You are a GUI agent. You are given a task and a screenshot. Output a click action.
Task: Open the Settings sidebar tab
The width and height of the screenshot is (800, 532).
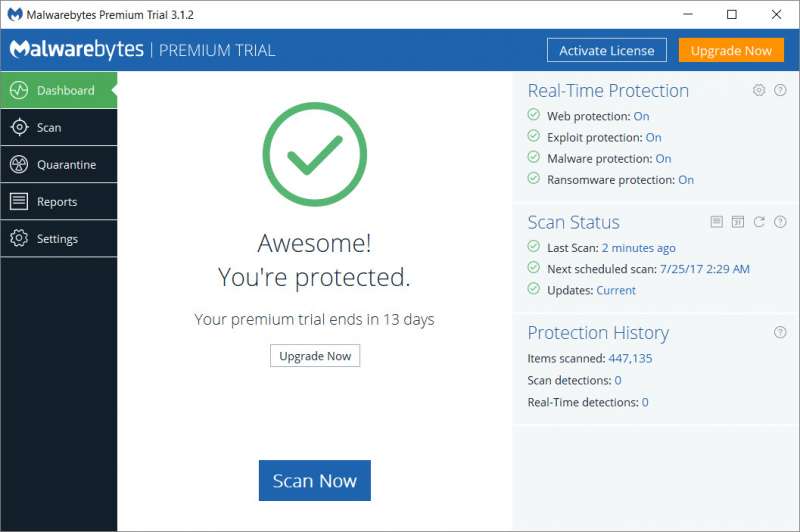coord(59,238)
